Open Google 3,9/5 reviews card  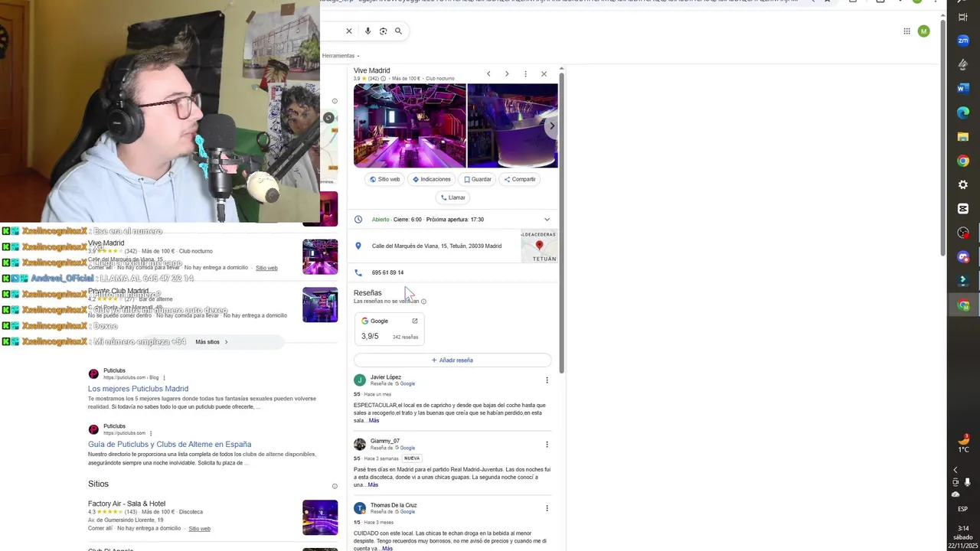390,329
